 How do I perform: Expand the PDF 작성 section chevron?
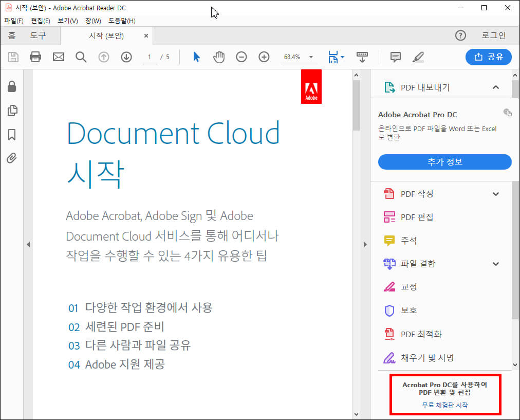click(x=496, y=194)
